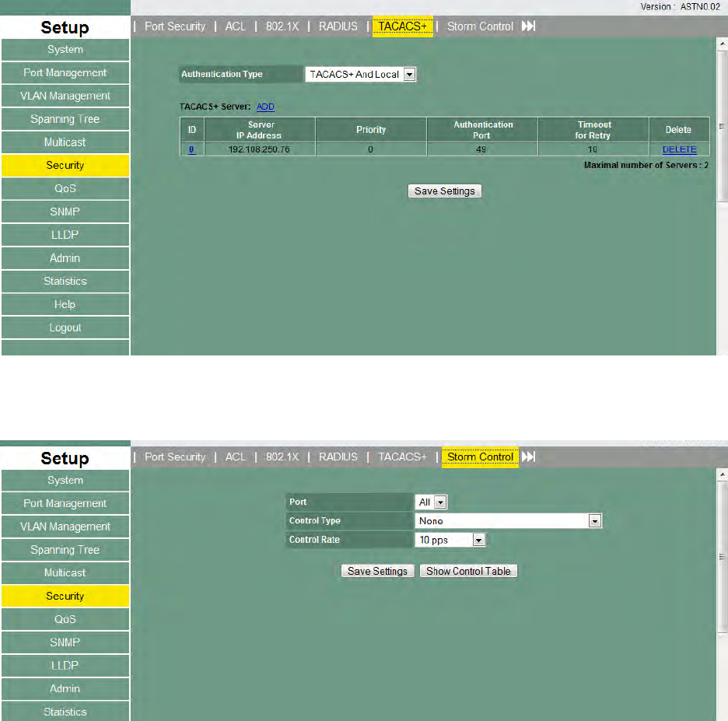Open 802.1X tab in Storm Control panel
This screenshot has height=721, width=728.
282,457
